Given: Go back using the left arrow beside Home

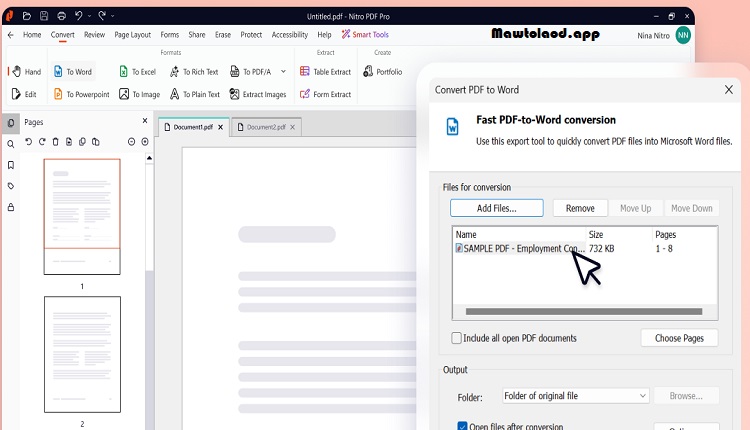Looking at the screenshot, I should 11,35.
